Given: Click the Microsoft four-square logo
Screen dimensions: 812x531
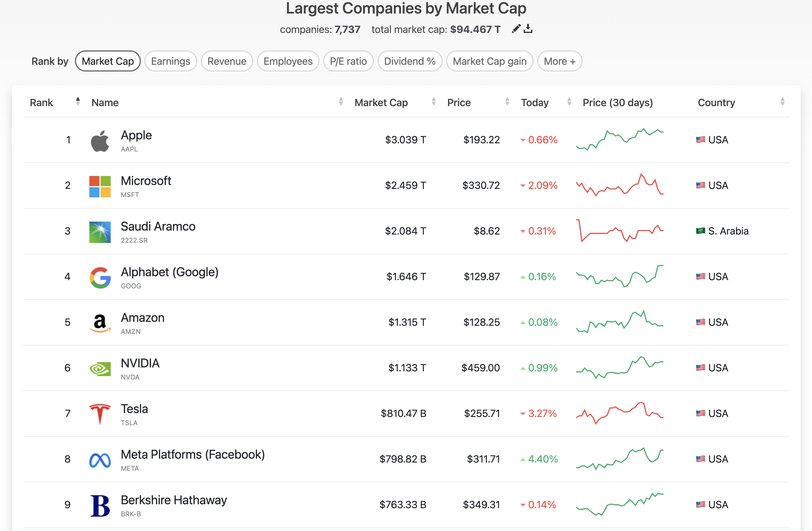Looking at the screenshot, I should [100, 186].
